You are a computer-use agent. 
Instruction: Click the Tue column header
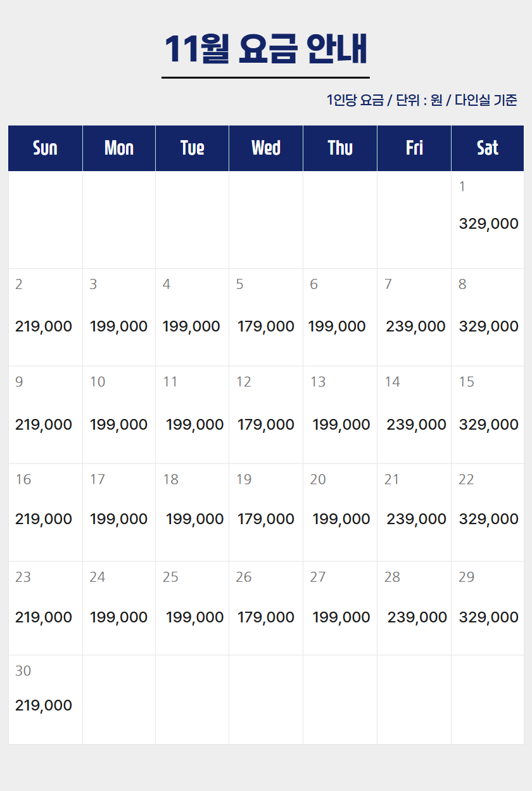click(193, 148)
